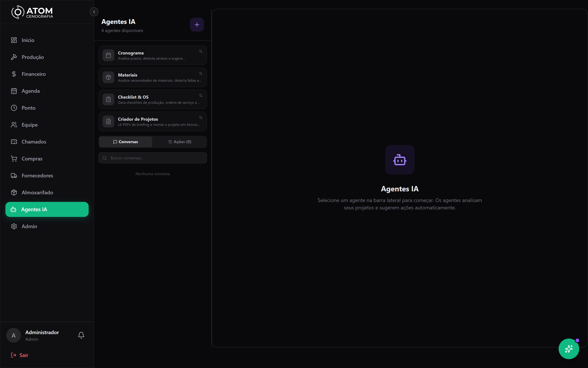Click the large purple robot icon
This screenshot has width=588, height=368.
point(400,160)
